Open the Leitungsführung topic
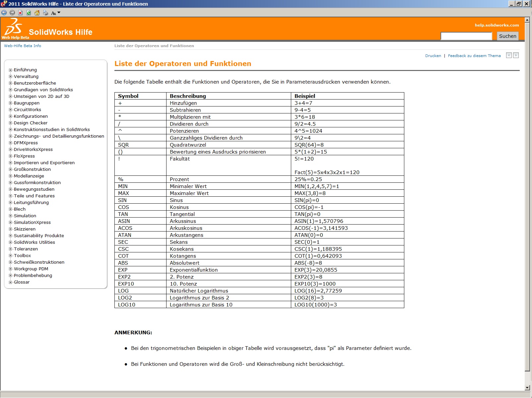 pos(31,203)
